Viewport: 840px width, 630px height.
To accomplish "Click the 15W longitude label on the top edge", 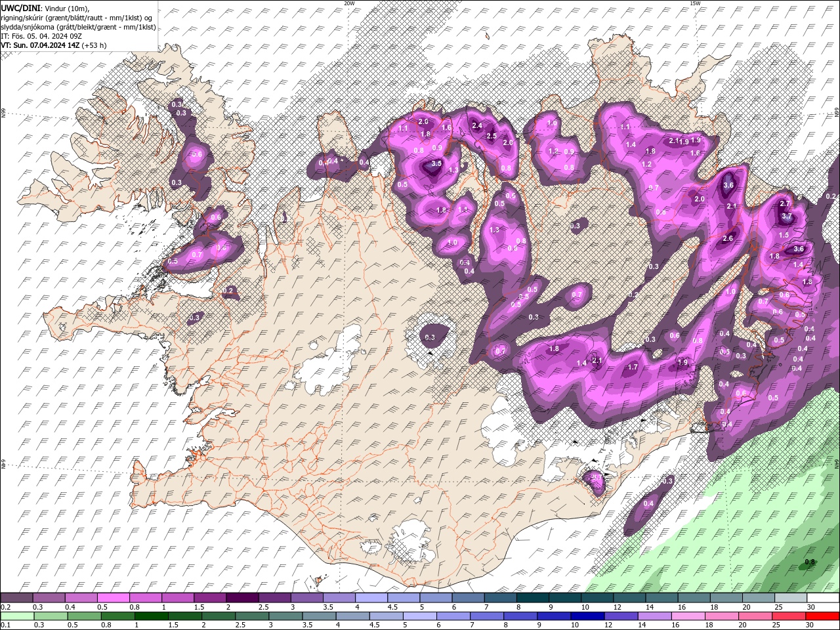I will click(x=695, y=3).
